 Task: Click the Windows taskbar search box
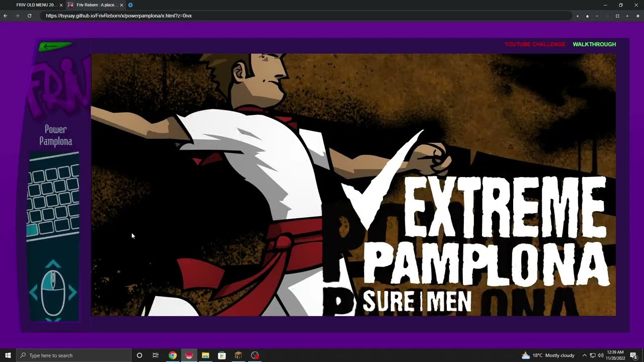click(x=74, y=355)
